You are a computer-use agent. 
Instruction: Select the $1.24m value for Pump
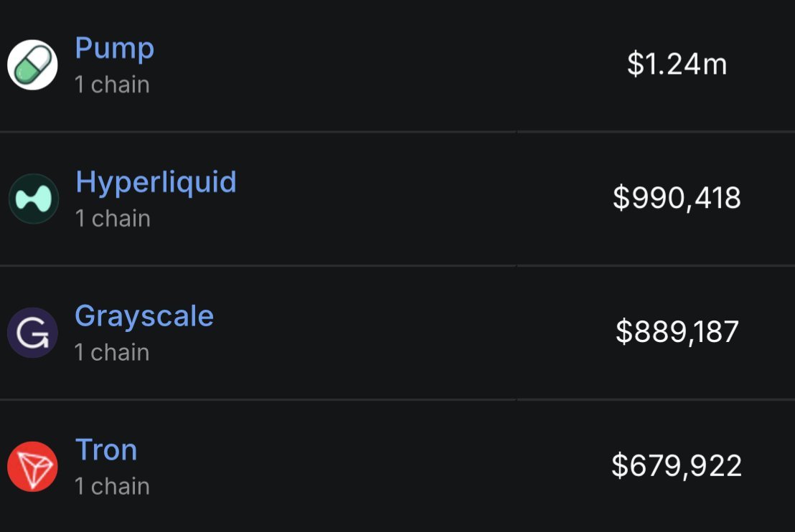click(677, 65)
